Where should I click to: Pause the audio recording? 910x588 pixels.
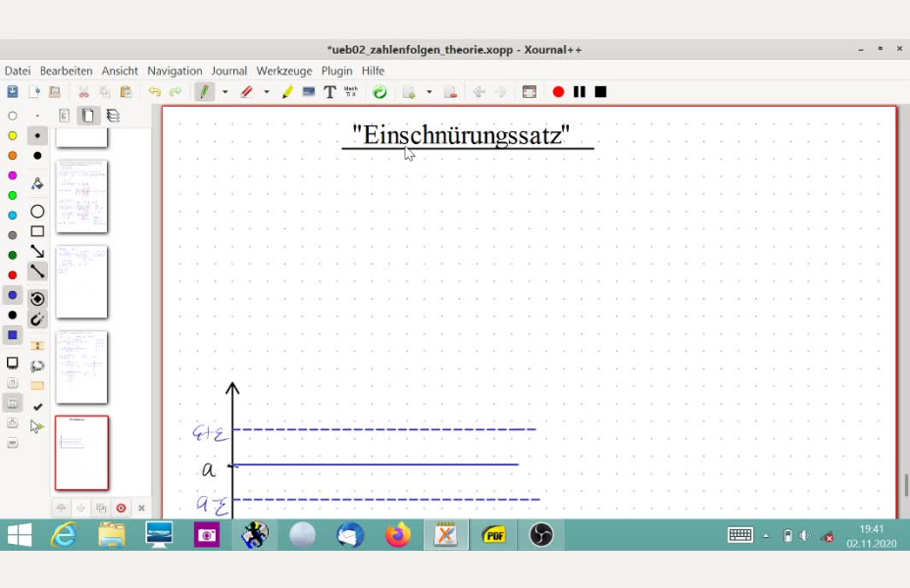[x=580, y=91]
